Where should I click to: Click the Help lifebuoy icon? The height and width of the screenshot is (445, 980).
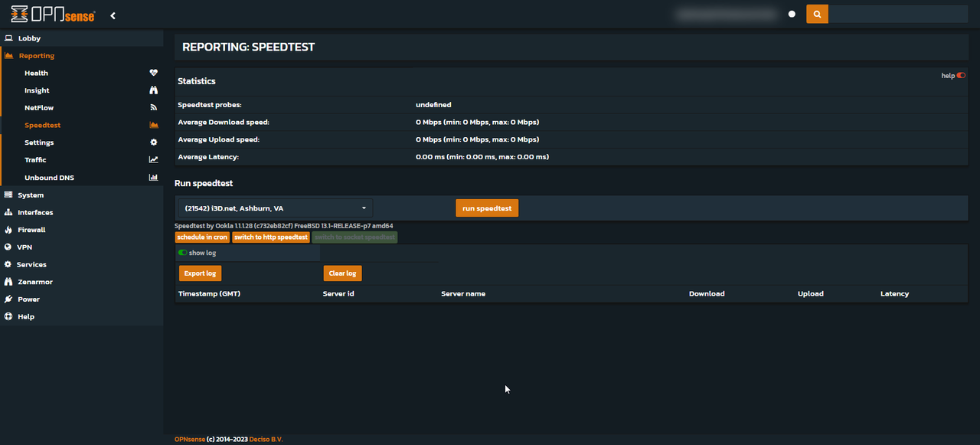click(8, 316)
